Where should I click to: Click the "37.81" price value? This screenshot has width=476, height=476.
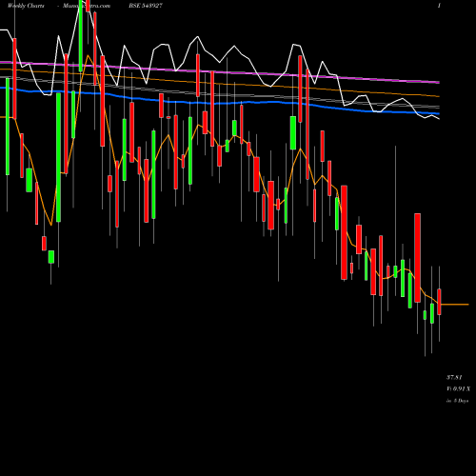[x=454, y=377]
